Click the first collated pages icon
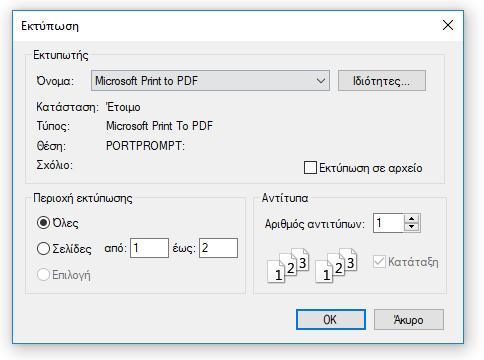This screenshot has width=484, height=360. point(288,265)
